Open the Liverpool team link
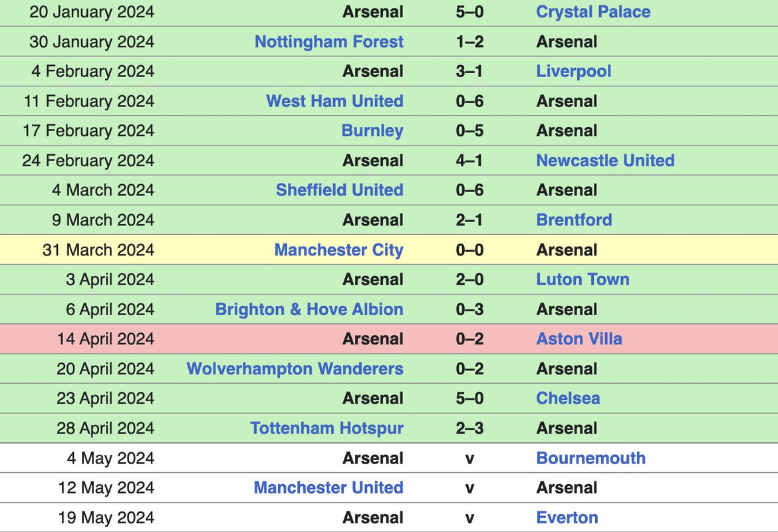 pyautogui.click(x=574, y=71)
